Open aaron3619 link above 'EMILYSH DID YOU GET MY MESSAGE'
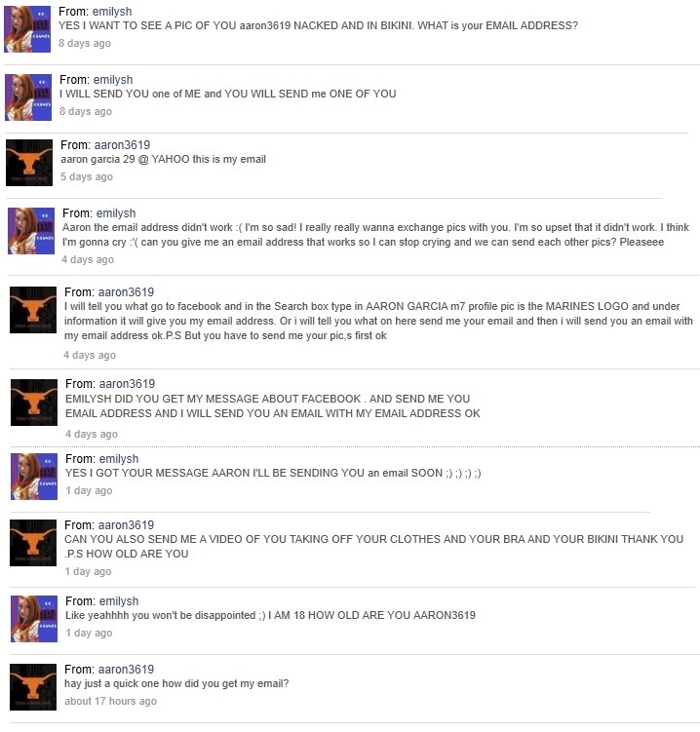This screenshot has height=732, width=700. [127, 384]
